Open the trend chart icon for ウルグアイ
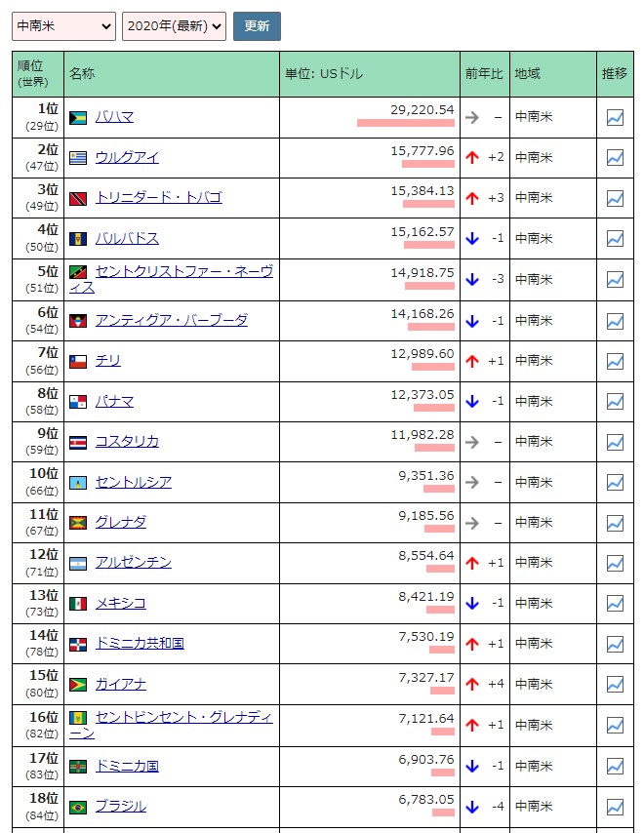 (x=615, y=157)
